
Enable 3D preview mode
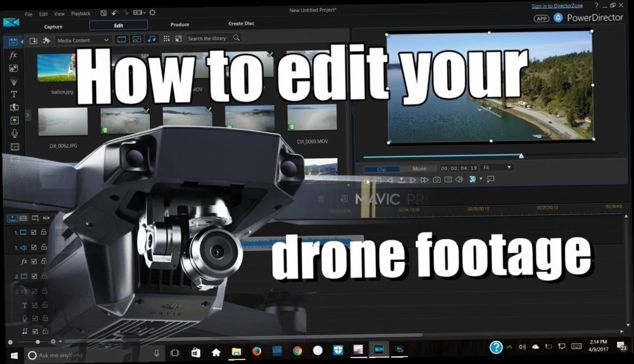tap(472, 179)
